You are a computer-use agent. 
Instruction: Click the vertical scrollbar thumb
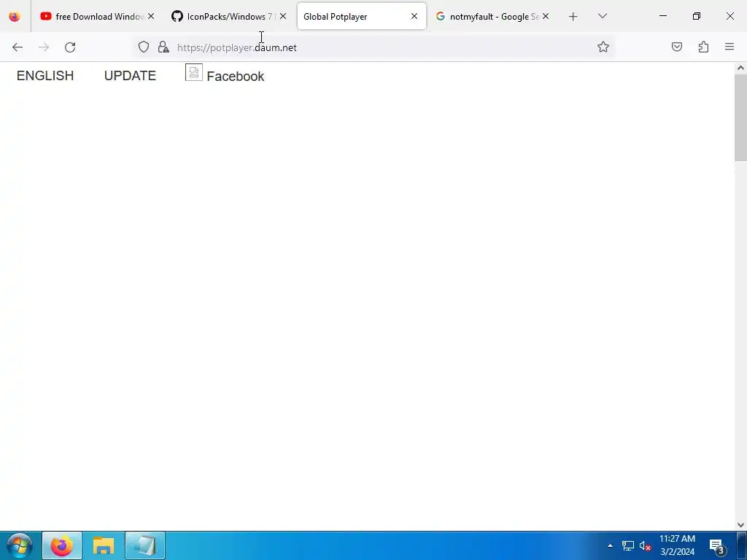tap(740, 117)
